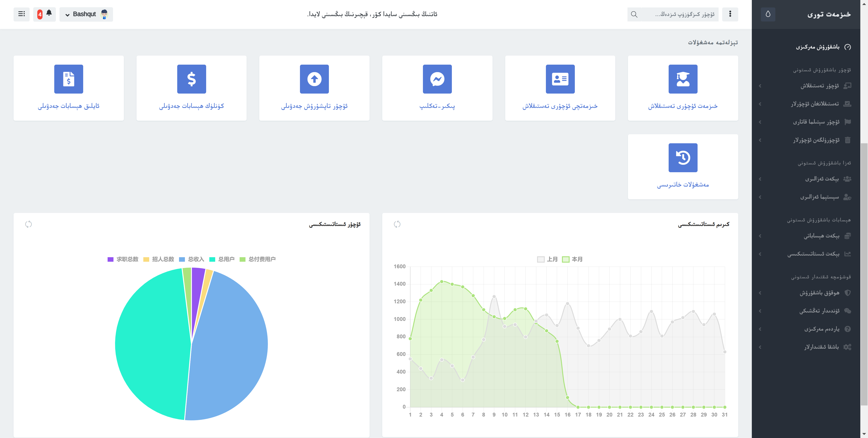The width and height of the screenshot is (868, 438).
Task: Click the messenger icon on پىكىر-تەكلىپ card
Action: pyautogui.click(x=437, y=79)
